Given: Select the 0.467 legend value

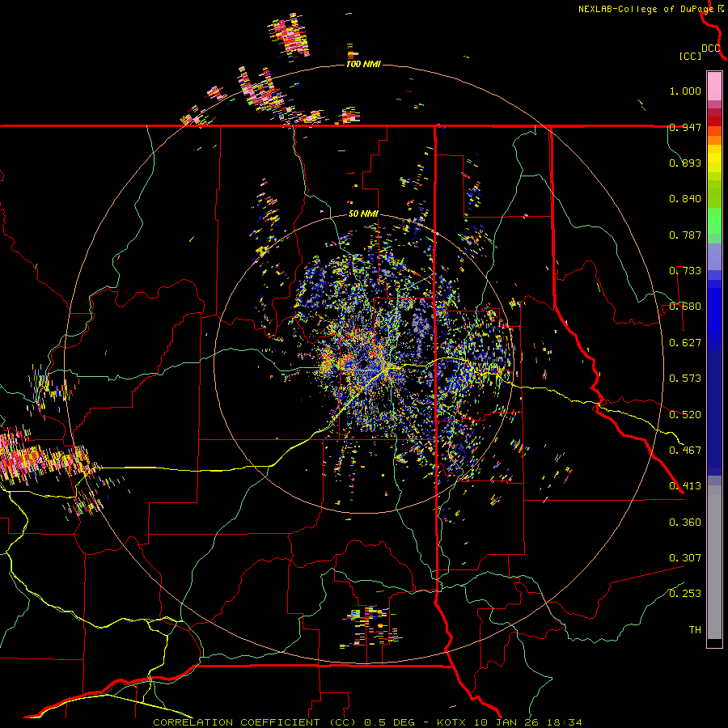Looking at the screenshot, I should 685,451.
